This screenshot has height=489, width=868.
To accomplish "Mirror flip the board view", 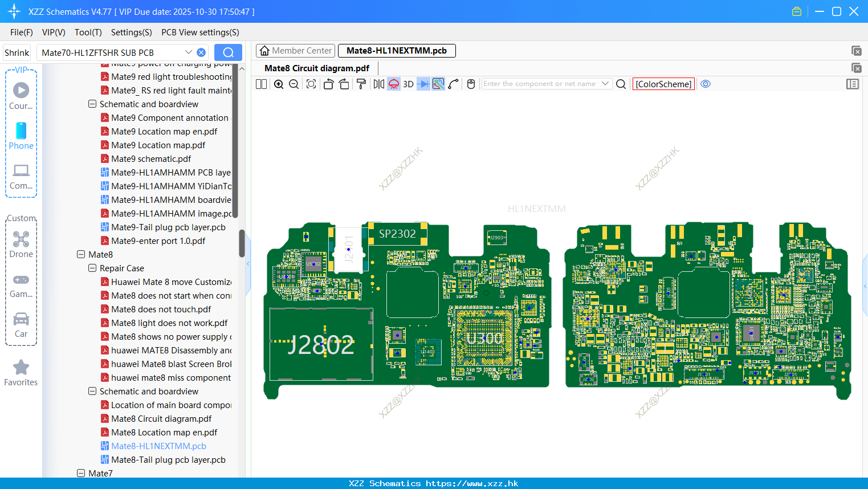I will [x=379, y=84].
